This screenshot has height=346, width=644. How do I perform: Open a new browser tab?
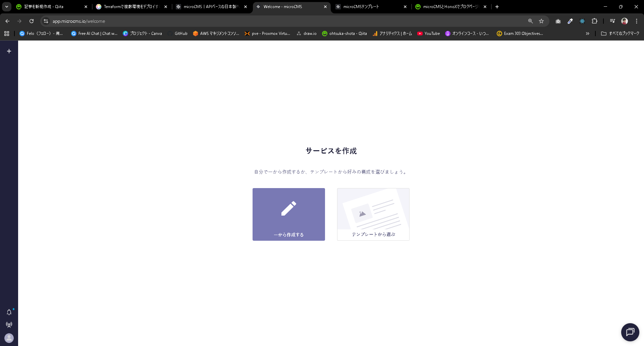(497, 7)
